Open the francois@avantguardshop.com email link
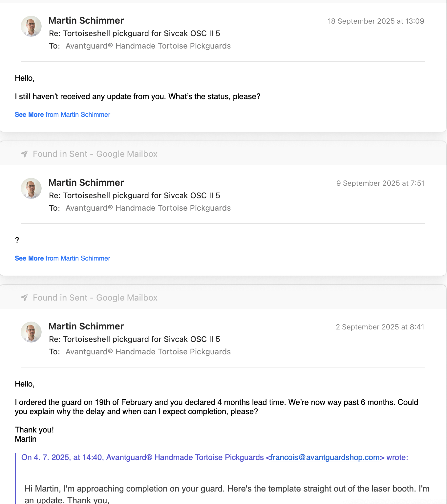447x504 pixels. (x=325, y=457)
